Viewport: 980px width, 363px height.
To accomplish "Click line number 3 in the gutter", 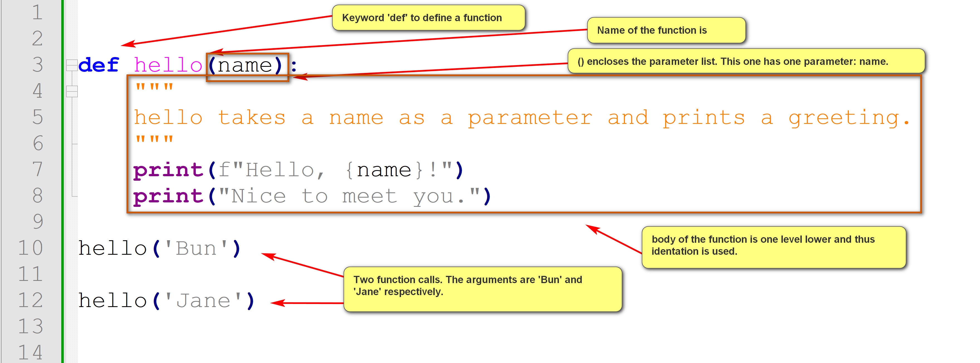I will tap(37, 65).
